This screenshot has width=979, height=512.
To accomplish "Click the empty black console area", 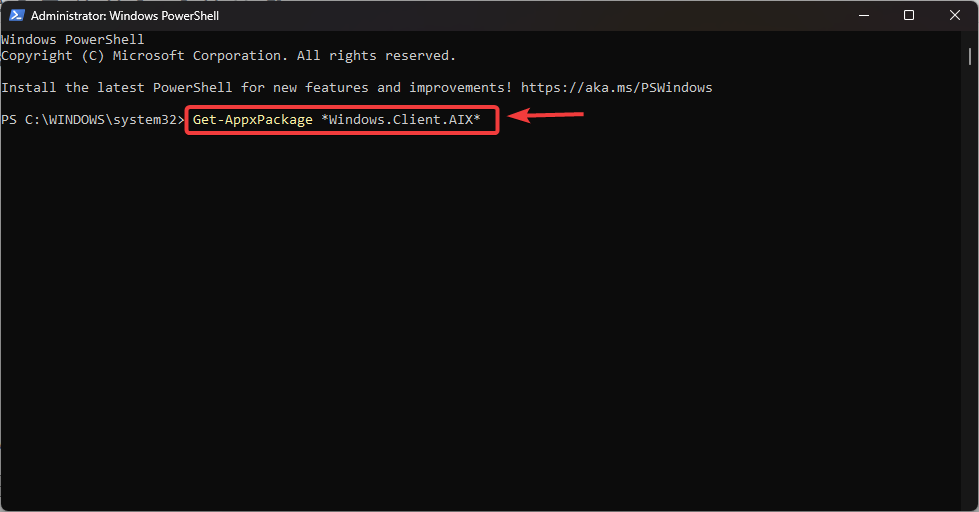I will (480, 330).
